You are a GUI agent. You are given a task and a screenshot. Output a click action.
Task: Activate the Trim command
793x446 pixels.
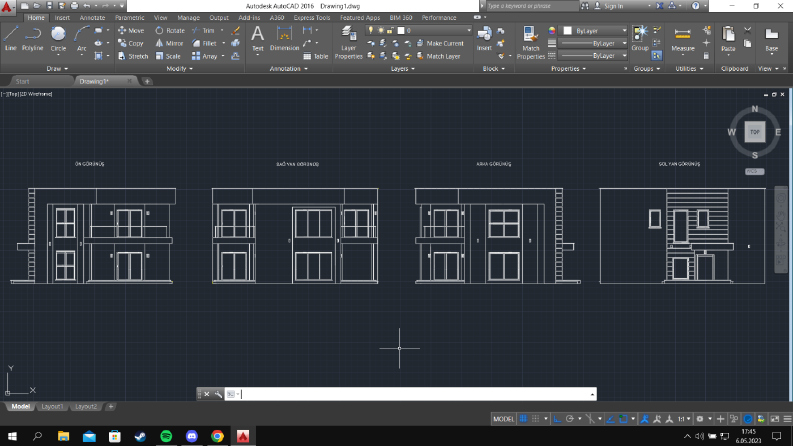(203, 30)
